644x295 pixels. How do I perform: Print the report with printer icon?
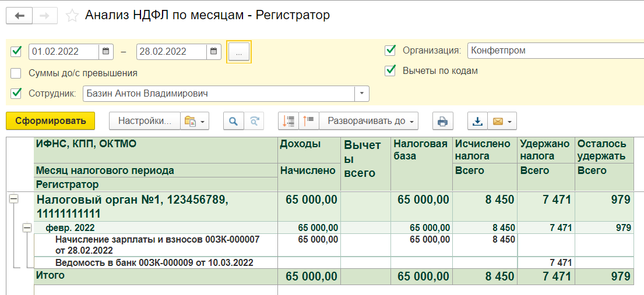click(x=442, y=121)
